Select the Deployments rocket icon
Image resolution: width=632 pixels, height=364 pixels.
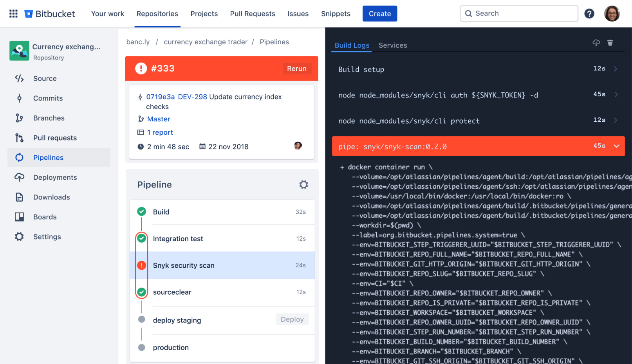tap(20, 177)
